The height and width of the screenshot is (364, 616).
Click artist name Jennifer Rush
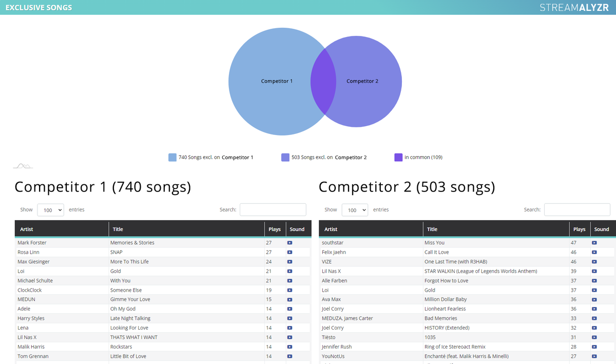click(337, 347)
